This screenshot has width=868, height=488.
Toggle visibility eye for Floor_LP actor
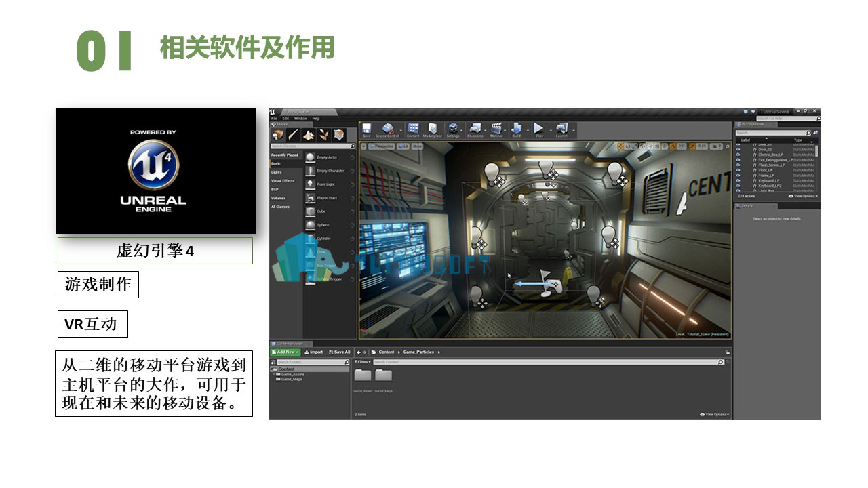[x=738, y=170]
